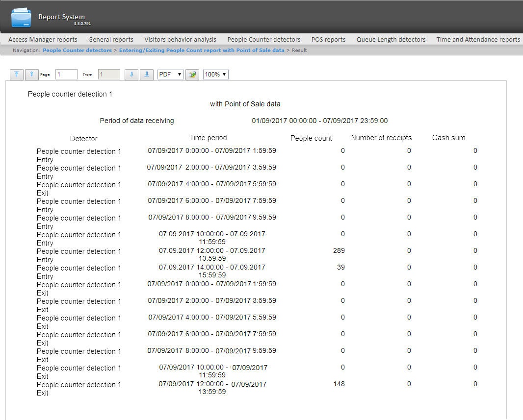Click the current page number field
Viewport: 523px width, 420px height.
click(66, 74)
